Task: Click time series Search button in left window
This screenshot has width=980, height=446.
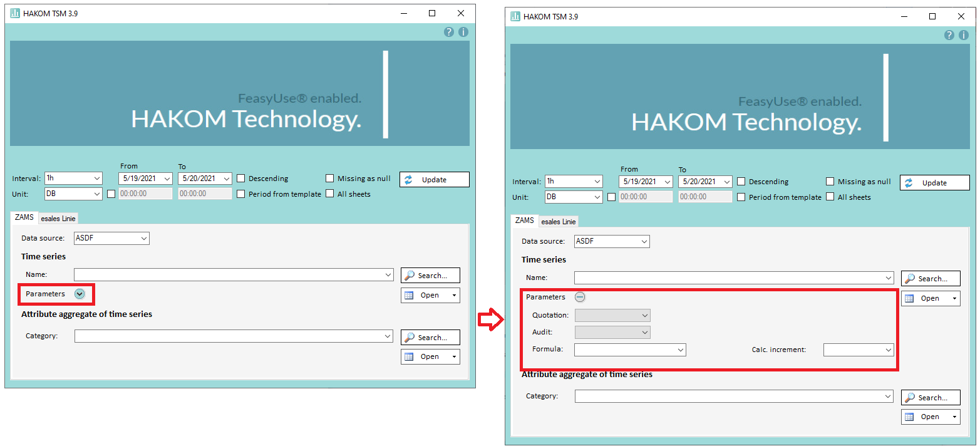Action: coord(430,275)
